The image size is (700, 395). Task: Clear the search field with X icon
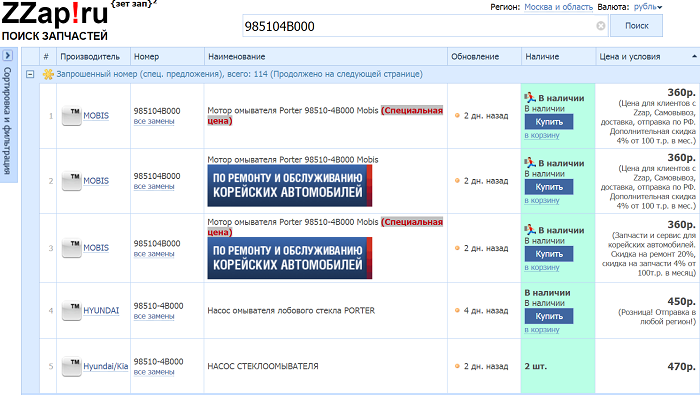click(x=601, y=26)
